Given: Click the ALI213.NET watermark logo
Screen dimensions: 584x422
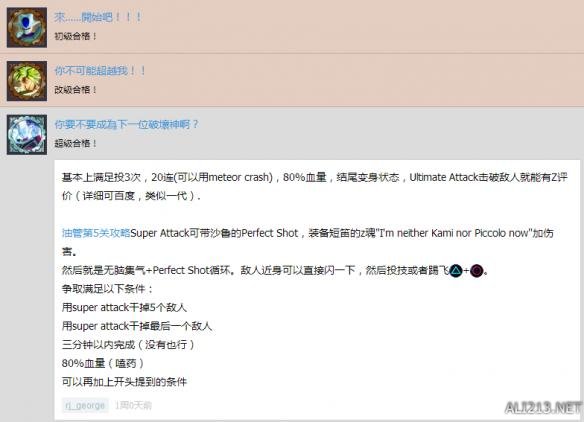Looking at the screenshot, I should click(543, 408).
